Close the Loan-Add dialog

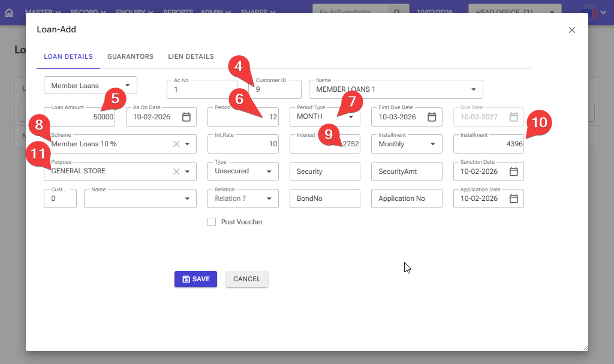[x=571, y=30]
